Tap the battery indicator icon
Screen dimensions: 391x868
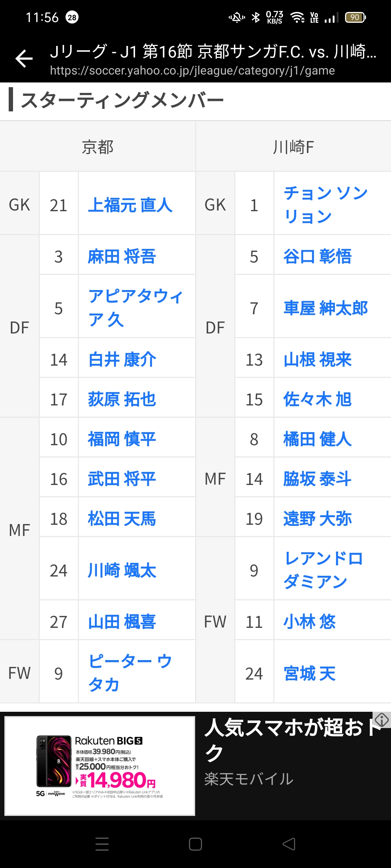tap(356, 17)
